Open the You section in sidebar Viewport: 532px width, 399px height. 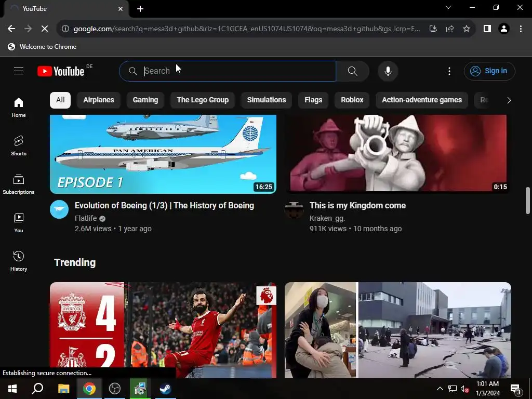coord(19,222)
